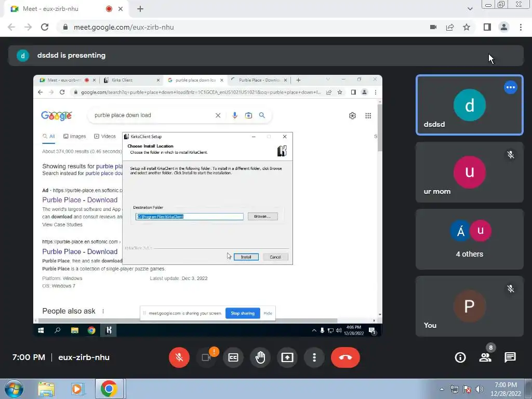
Task: Select the dsdsd participant tile
Action: (470, 105)
